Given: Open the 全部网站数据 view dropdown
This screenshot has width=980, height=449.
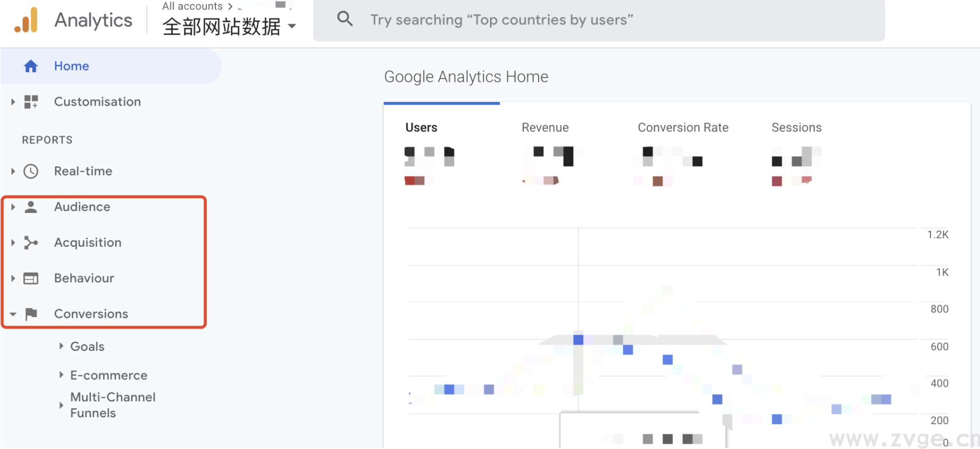Looking at the screenshot, I should coord(291,26).
